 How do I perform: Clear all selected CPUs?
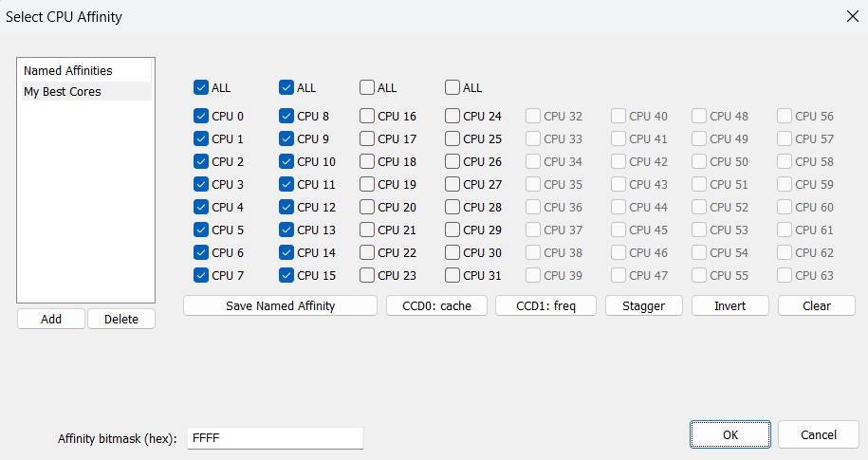pyautogui.click(x=816, y=305)
